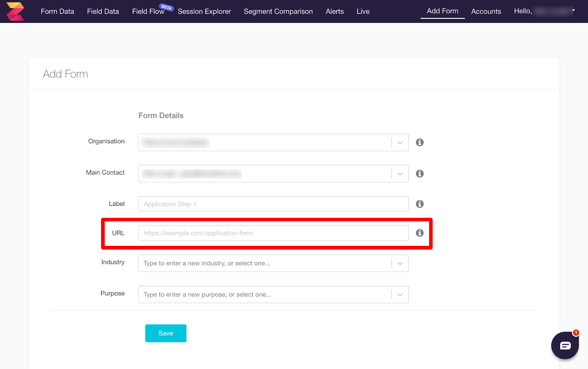
Task: Open the Main Contact dropdown
Action: pos(400,173)
